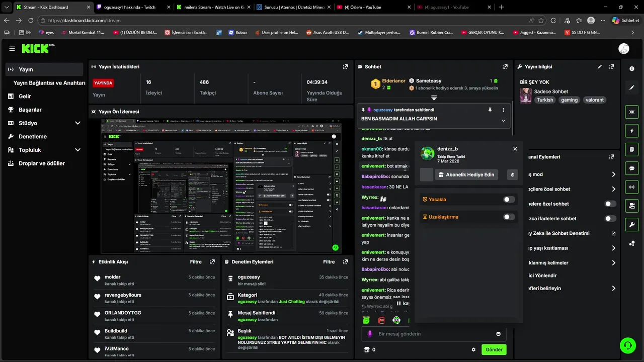Click the info icon in right sidebar

tap(632, 69)
